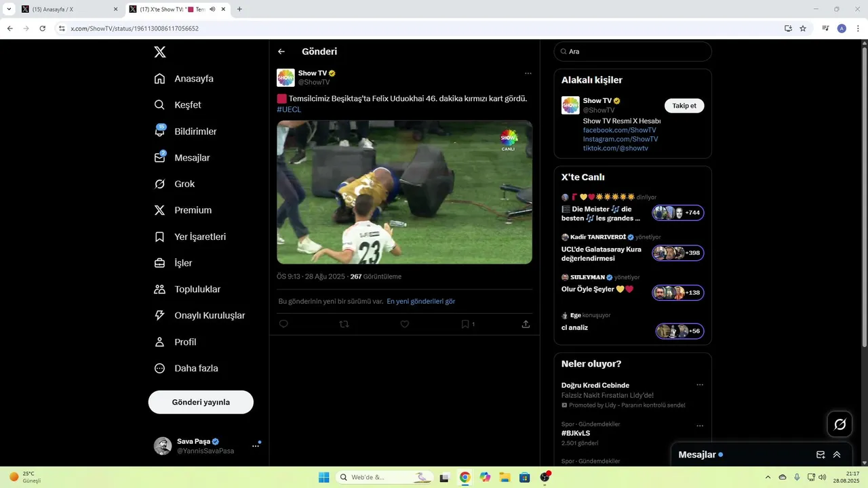The height and width of the screenshot is (488, 868).
Task: Click #UECL hashtag link
Action: click(289, 109)
